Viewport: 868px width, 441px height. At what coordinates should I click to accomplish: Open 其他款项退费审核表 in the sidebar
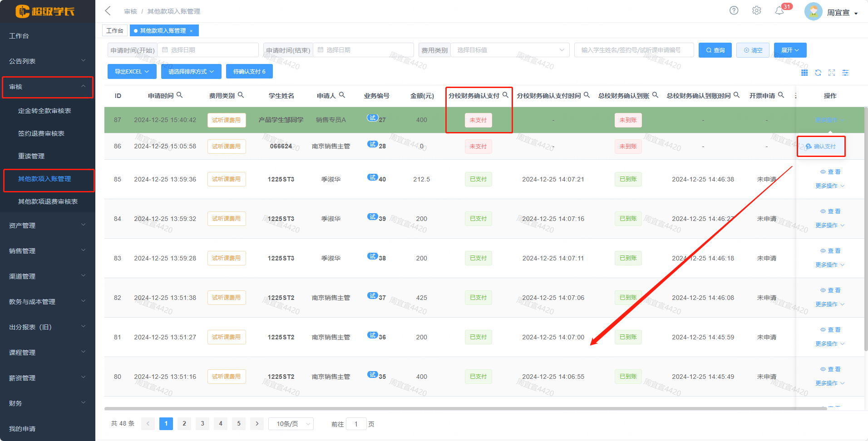(x=48, y=201)
